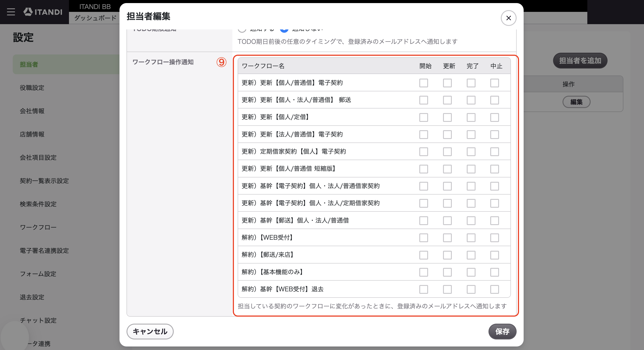
Task: Check 中止 for 更新【個人/普通借】電子契約
Action: pos(494,83)
